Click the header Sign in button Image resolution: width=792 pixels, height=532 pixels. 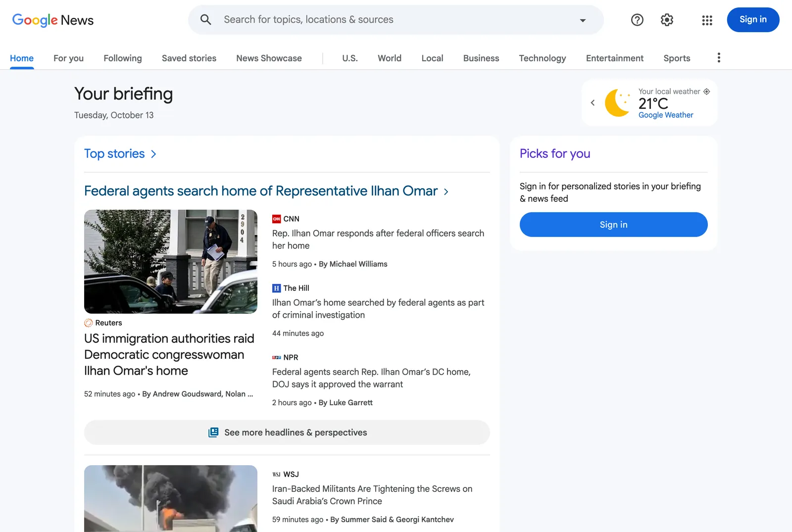tap(753, 20)
